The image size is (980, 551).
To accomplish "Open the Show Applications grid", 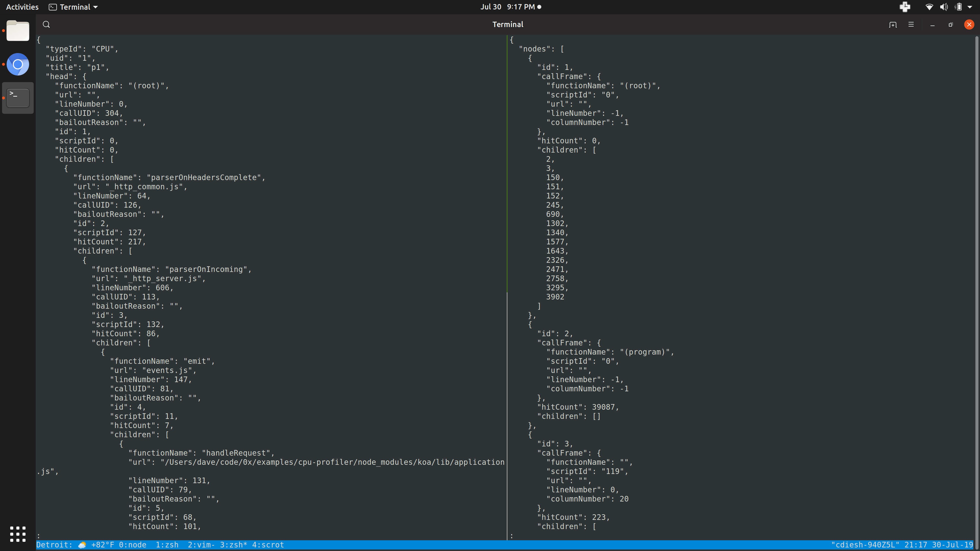I will tap(18, 534).
